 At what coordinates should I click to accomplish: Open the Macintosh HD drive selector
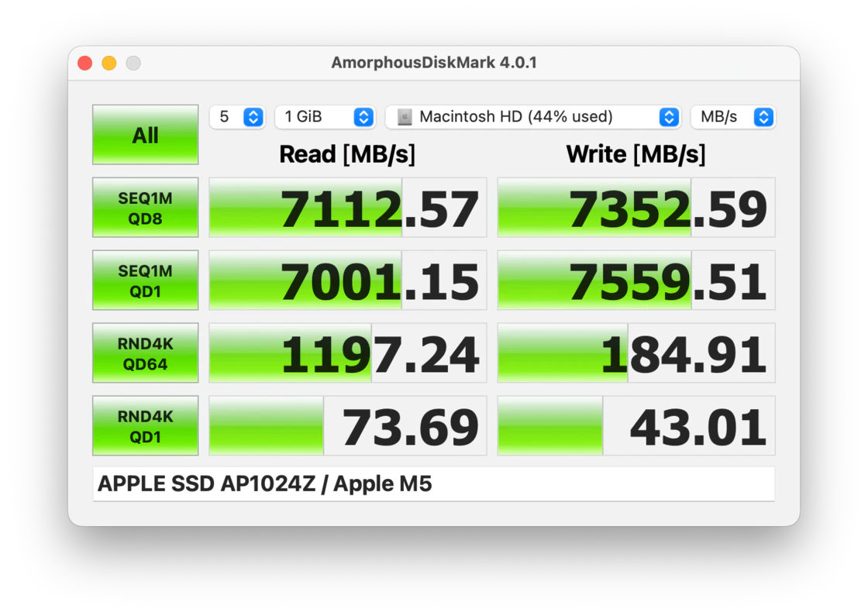pyautogui.click(x=533, y=117)
